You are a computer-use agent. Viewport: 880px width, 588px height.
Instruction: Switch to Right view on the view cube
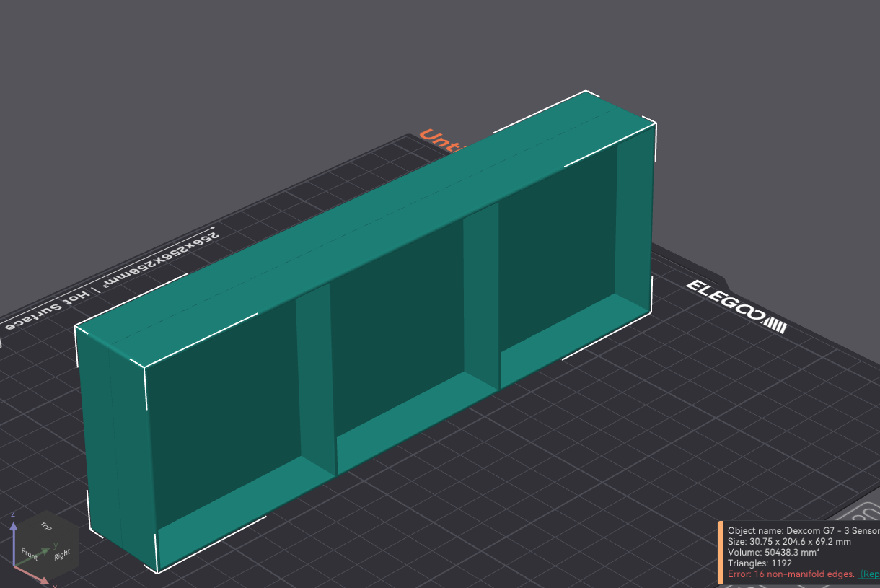click(62, 554)
